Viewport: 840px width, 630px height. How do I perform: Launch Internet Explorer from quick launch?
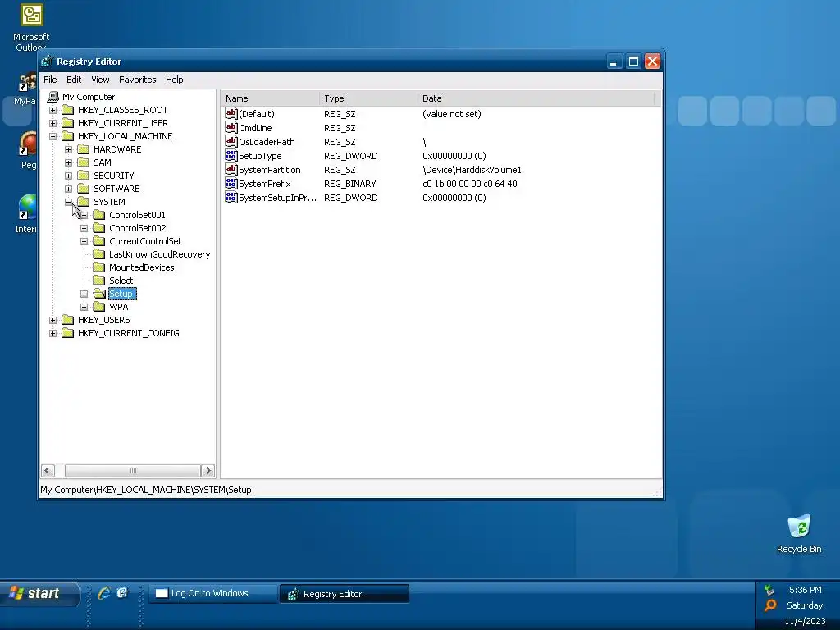pos(104,593)
